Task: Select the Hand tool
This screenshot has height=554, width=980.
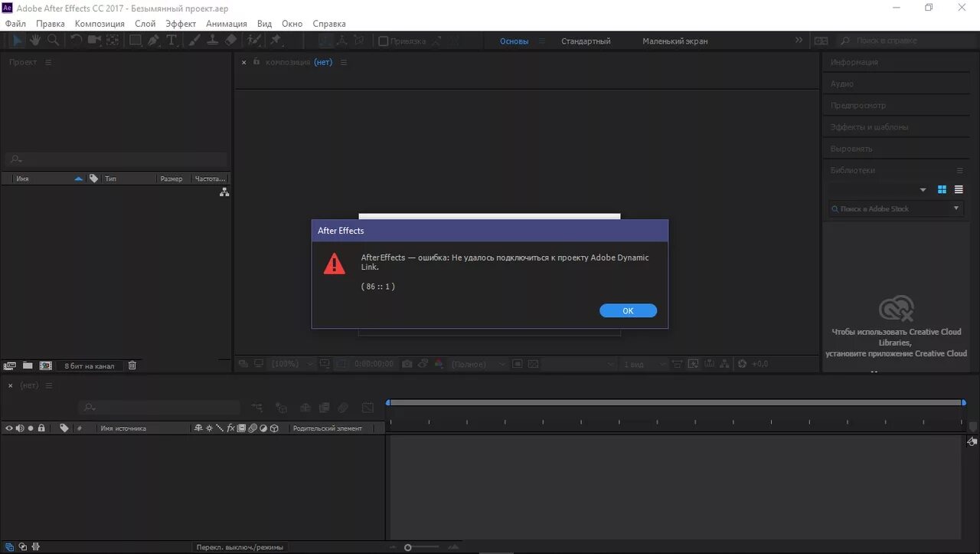Action: pyautogui.click(x=35, y=41)
